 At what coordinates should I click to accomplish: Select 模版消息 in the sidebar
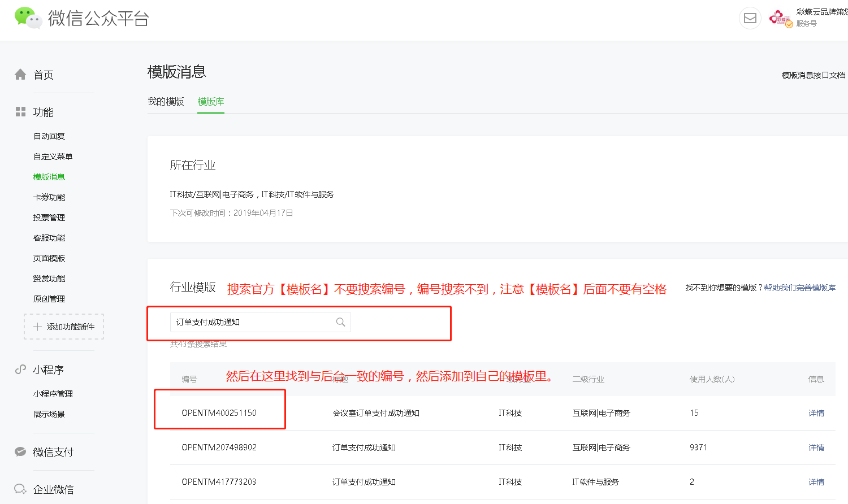49,177
